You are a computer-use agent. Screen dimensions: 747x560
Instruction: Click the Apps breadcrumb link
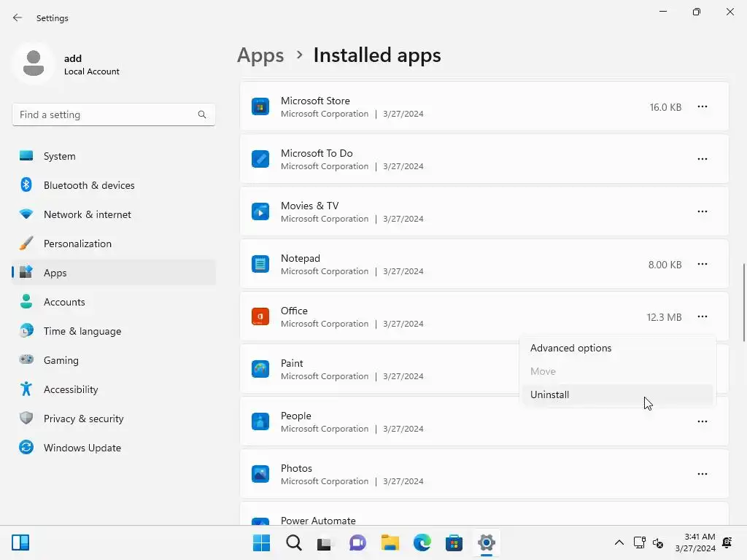(x=260, y=55)
